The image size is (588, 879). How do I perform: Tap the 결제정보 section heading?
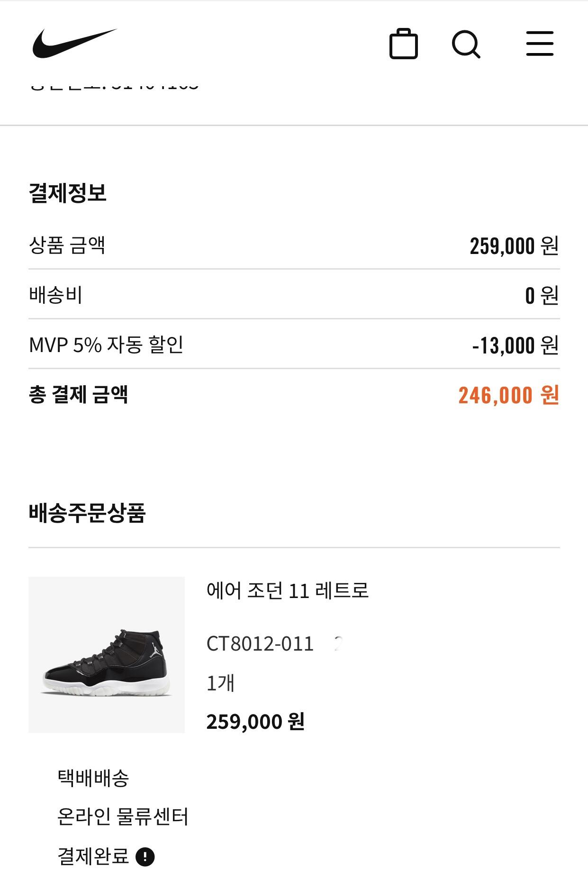click(68, 193)
